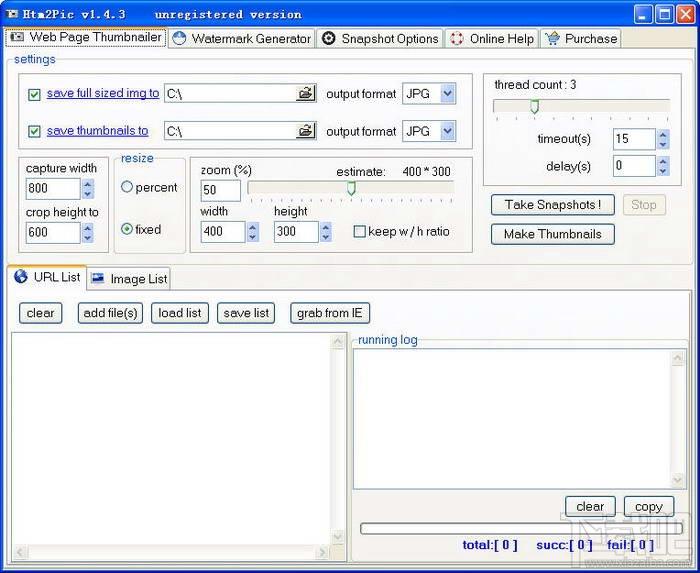Switch to the Image List tab
This screenshot has height=573, width=700.
pyautogui.click(x=129, y=278)
